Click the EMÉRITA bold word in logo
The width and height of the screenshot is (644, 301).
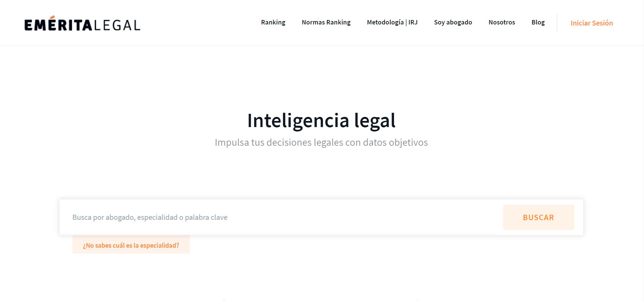(x=58, y=25)
